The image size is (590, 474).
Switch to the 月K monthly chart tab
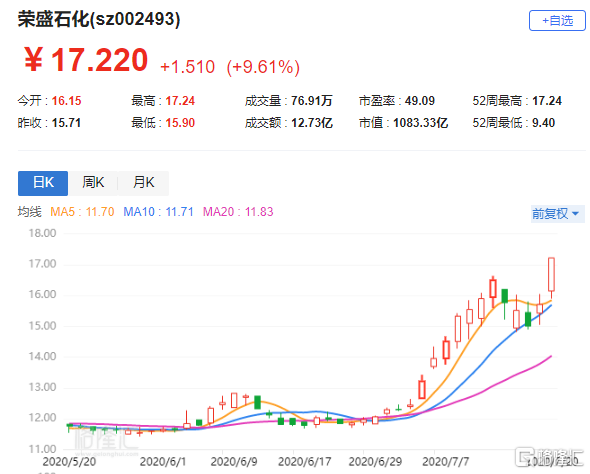143,183
